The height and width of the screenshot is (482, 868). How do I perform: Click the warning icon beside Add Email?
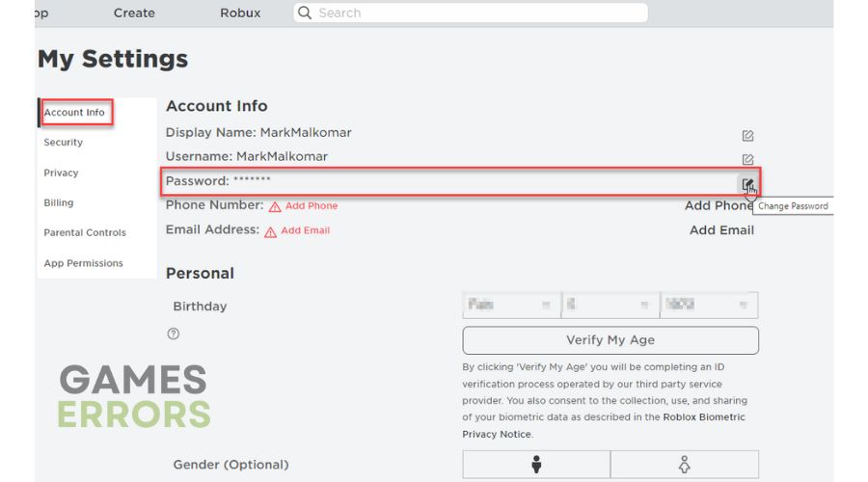tap(270, 232)
